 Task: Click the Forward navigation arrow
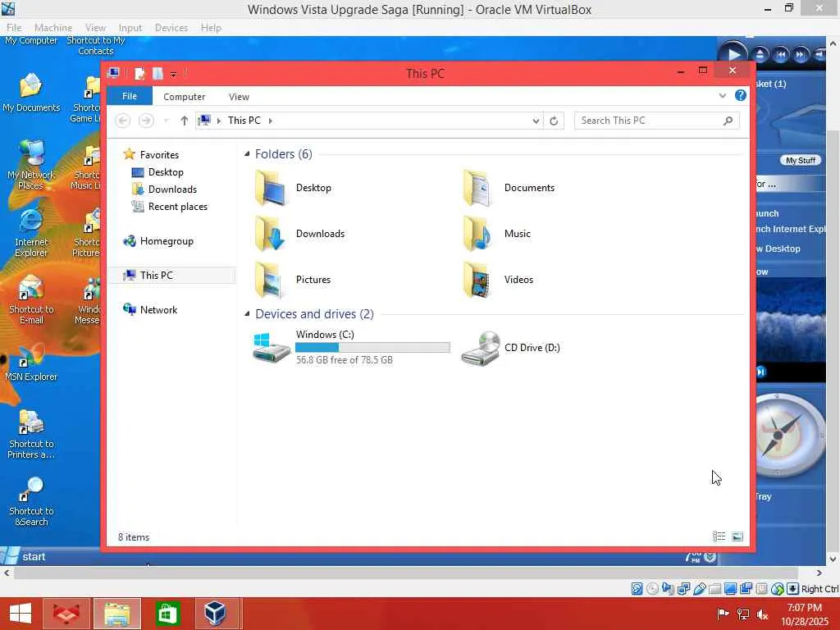click(x=146, y=121)
